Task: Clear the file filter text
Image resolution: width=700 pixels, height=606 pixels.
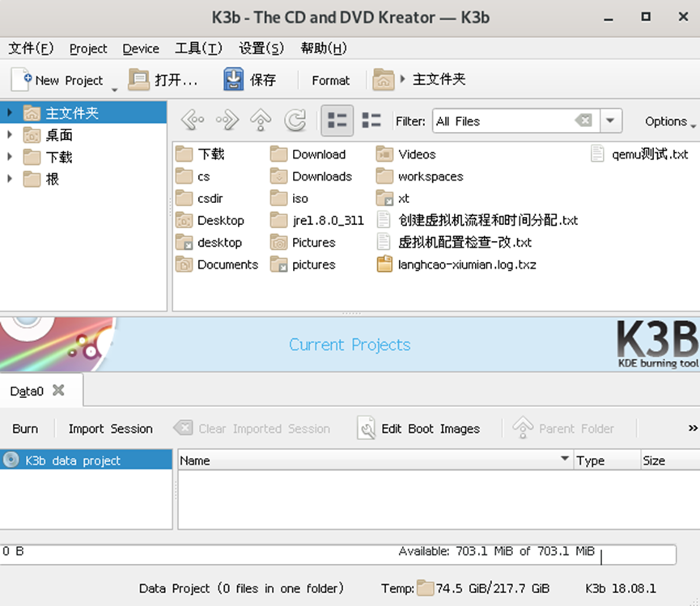Action: click(x=583, y=120)
